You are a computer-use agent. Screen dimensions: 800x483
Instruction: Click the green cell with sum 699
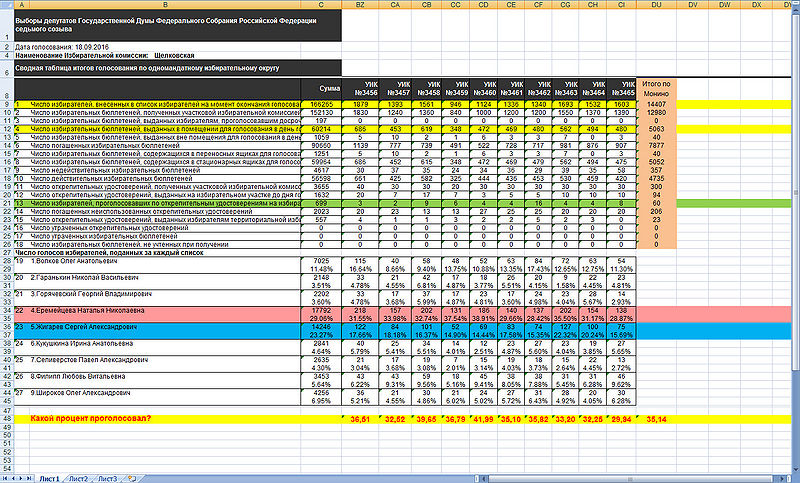click(x=321, y=203)
